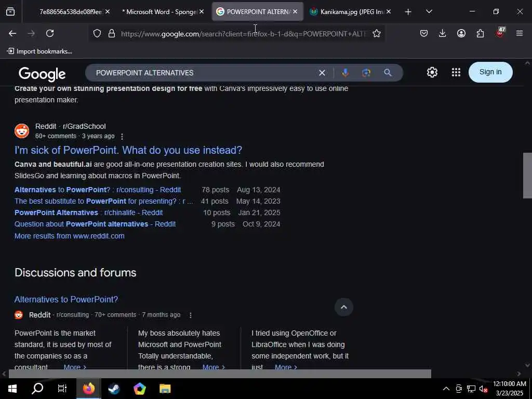Open More results from www.reddit.com
Viewport: 532px width, 399px height.
click(x=70, y=236)
